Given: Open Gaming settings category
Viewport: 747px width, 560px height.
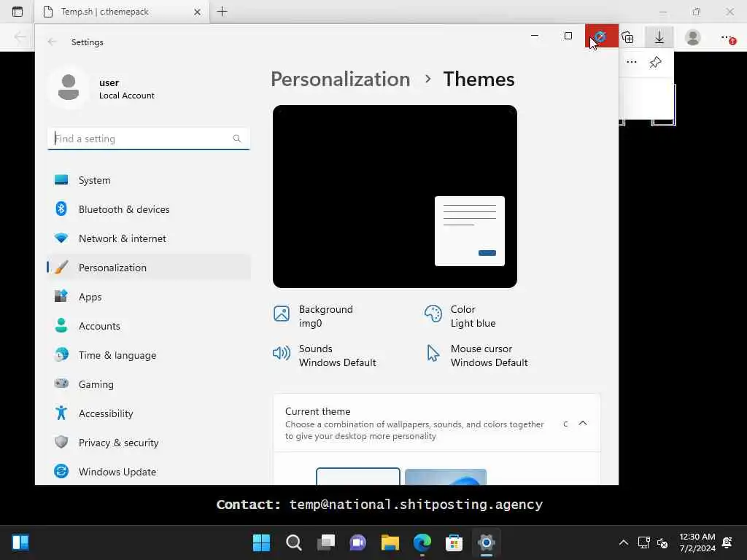Looking at the screenshot, I should tap(149, 384).
